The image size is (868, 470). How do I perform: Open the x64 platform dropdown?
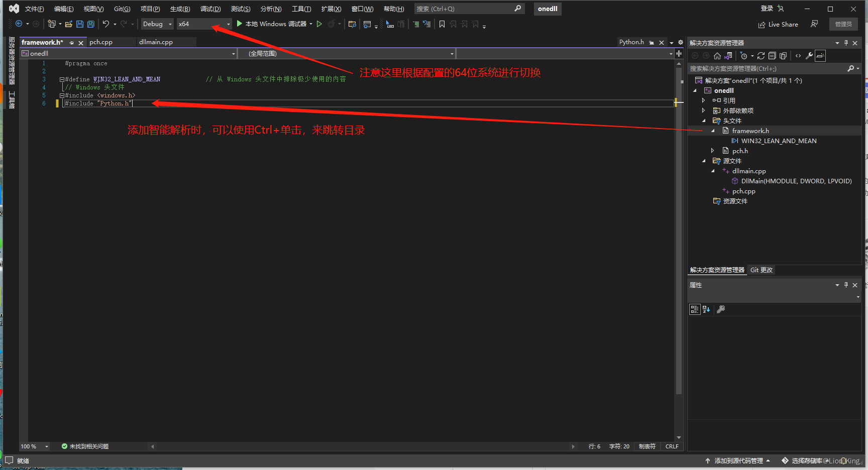point(229,24)
